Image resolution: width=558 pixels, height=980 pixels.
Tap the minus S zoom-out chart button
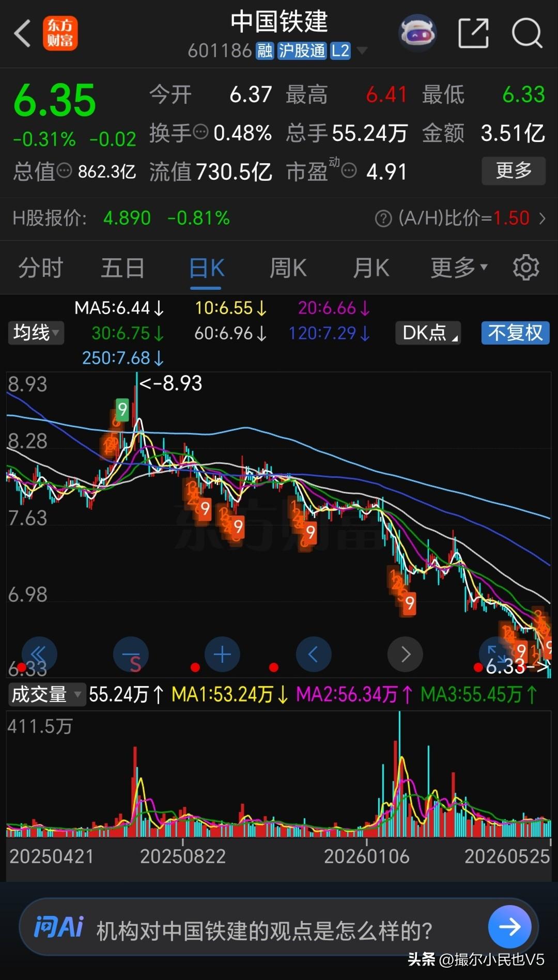pyautogui.click(x=131, y=655)
